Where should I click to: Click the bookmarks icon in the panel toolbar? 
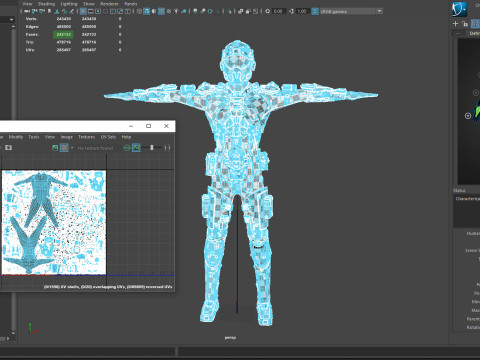tap(49, 11)
